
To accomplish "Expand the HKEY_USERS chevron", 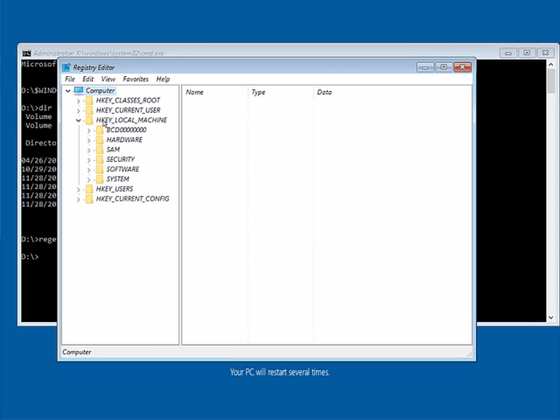I will coord(78,190).
